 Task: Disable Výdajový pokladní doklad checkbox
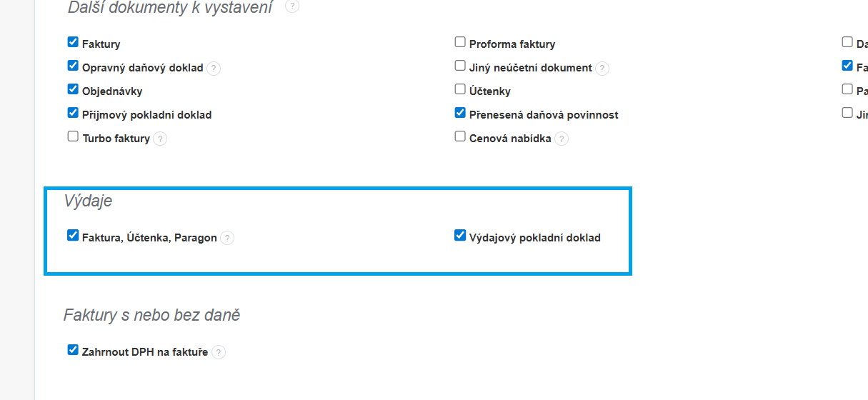[x=460, y=235]
